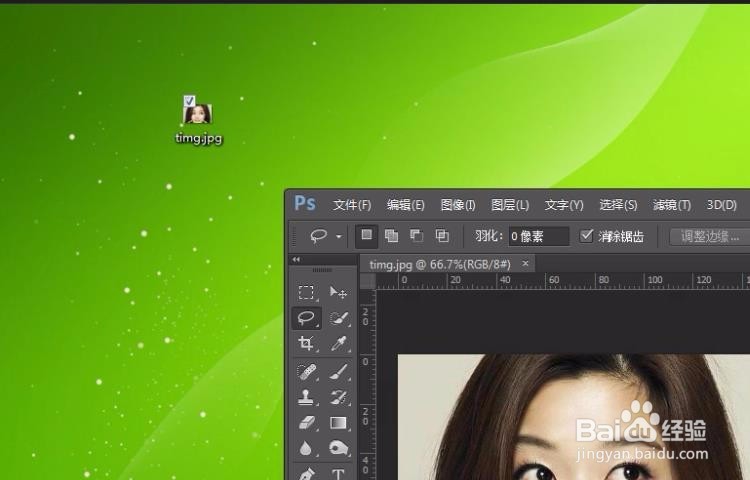Open the 图层(L) menu

510,205
